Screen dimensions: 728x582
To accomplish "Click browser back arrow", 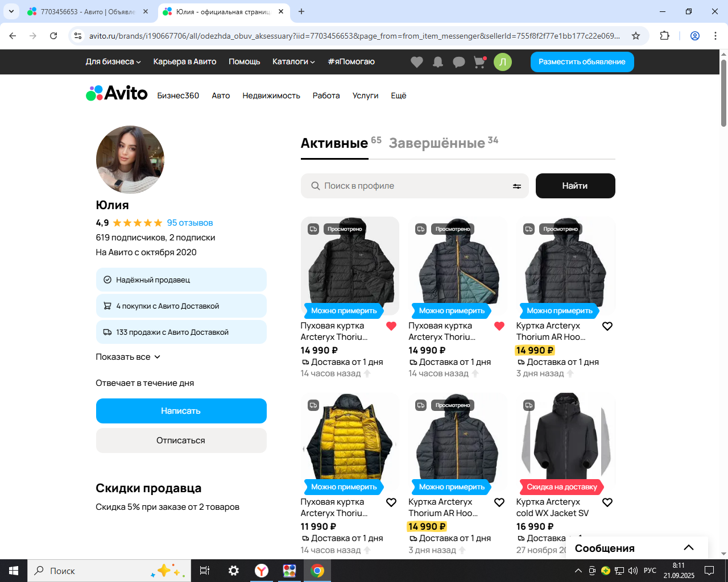I will point(13,36).
